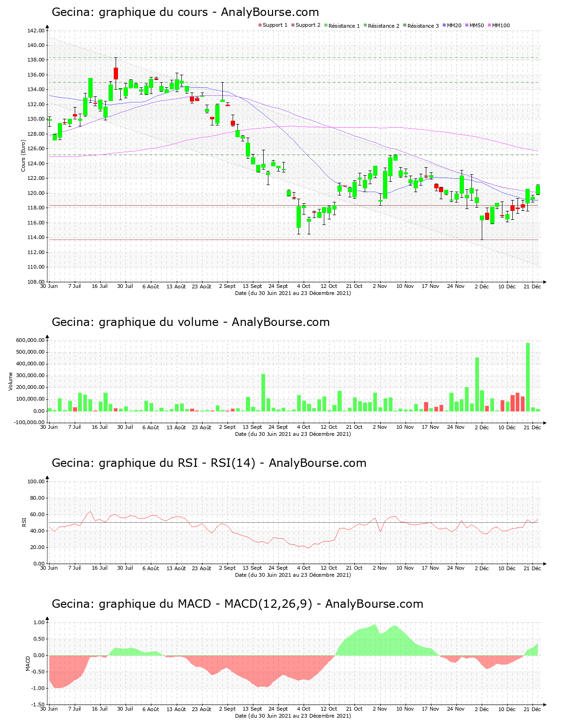Click the 'Volume' vertical axis label
Screen dimensions: 564x728
click(x=10, y=381)
